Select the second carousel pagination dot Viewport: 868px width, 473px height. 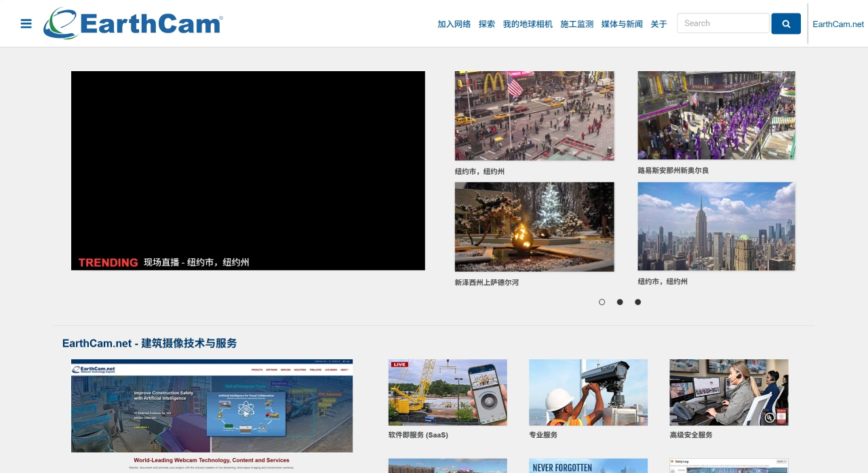pos(619,302)
